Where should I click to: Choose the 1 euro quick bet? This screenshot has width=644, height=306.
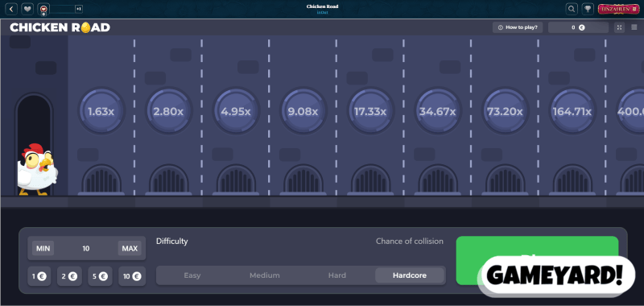pos(39,276)
